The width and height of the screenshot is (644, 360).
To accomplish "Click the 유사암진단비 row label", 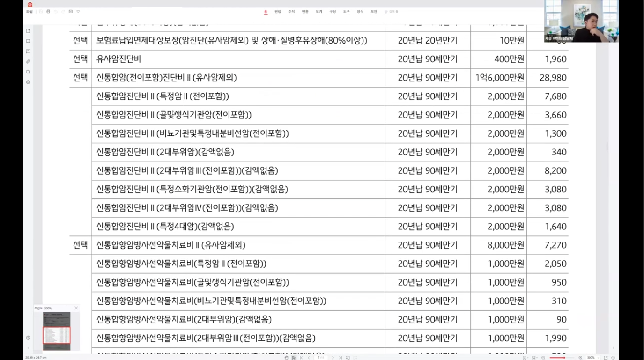I will pos(118,59).
